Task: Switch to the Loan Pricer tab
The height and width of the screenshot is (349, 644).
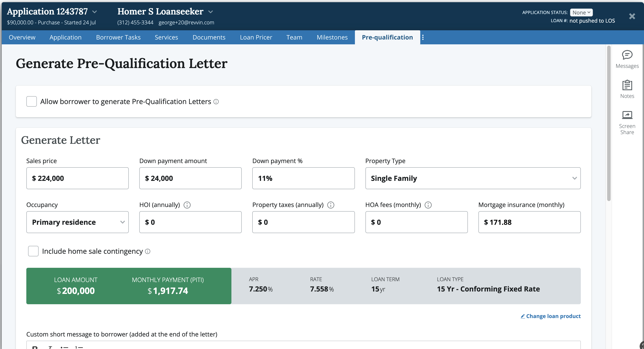Action: pos(256,37)
